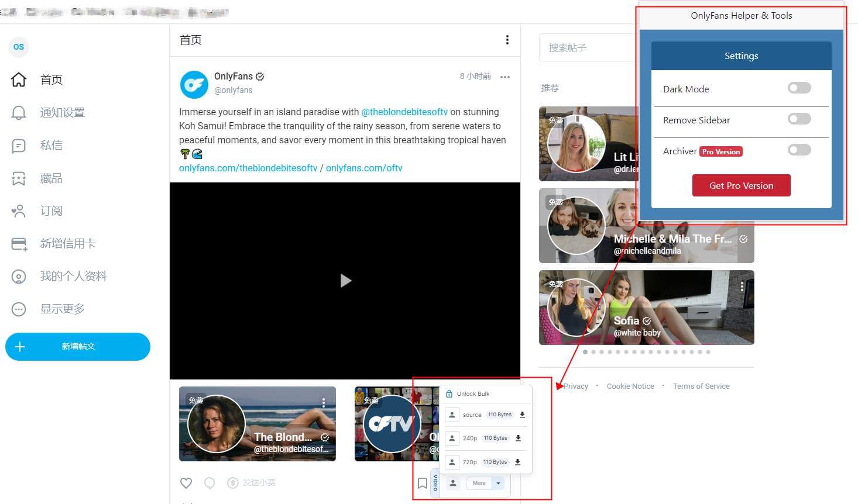The width and height of the screenshot is (858, 504).
Task: Click the blue new post button
Action: point(78,347)
